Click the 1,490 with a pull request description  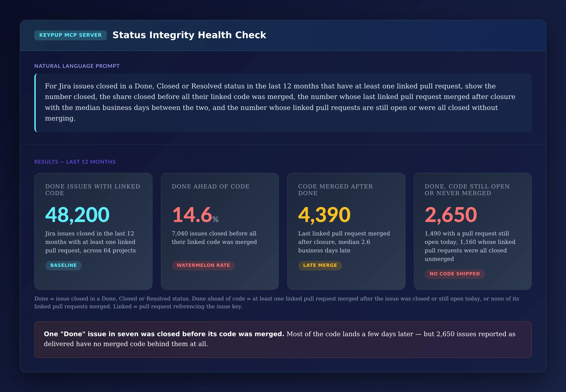(x=470, y=246)
